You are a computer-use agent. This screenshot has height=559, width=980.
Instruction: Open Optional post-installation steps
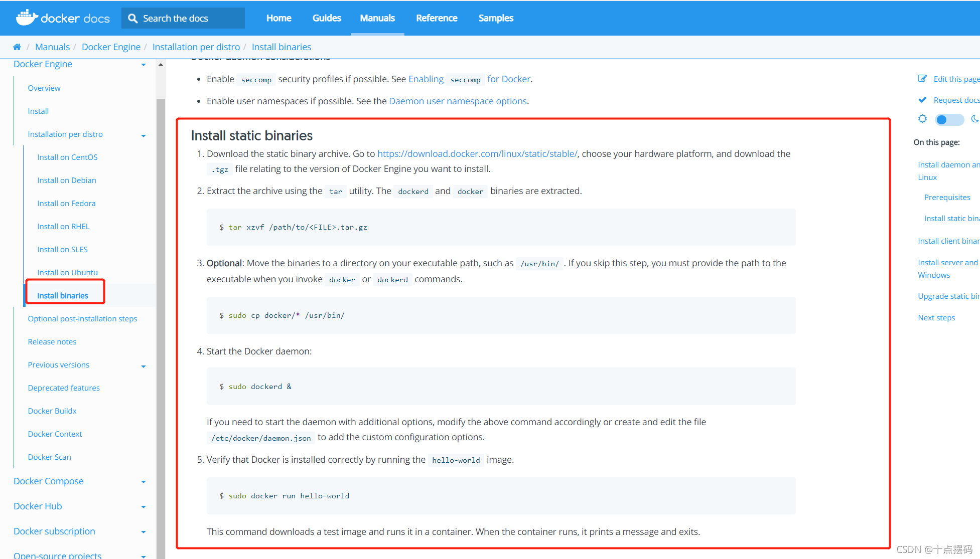pos(82,318)
